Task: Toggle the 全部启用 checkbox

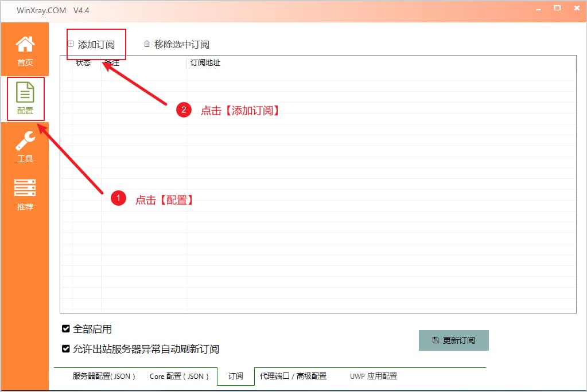Action: pos(66,329)
